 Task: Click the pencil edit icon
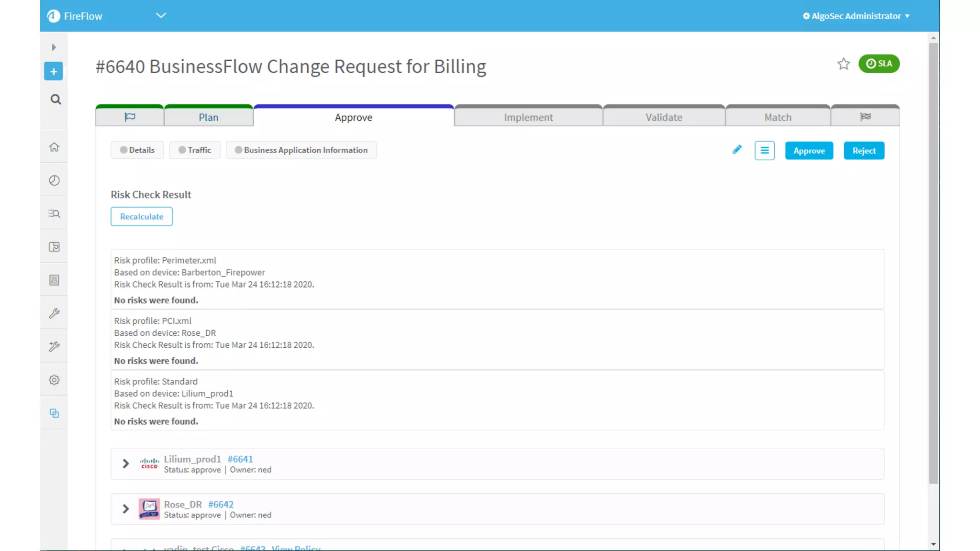tap(737, 150)
